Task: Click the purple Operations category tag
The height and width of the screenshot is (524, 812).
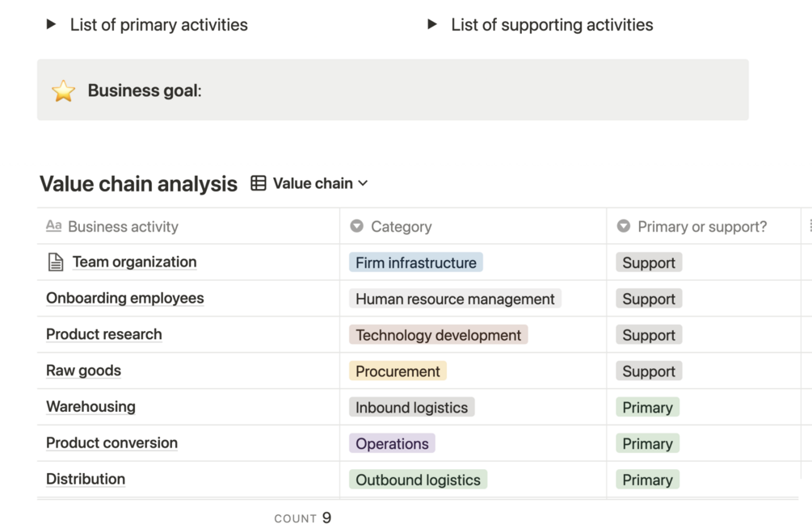Action: click(x=392, y=443)
